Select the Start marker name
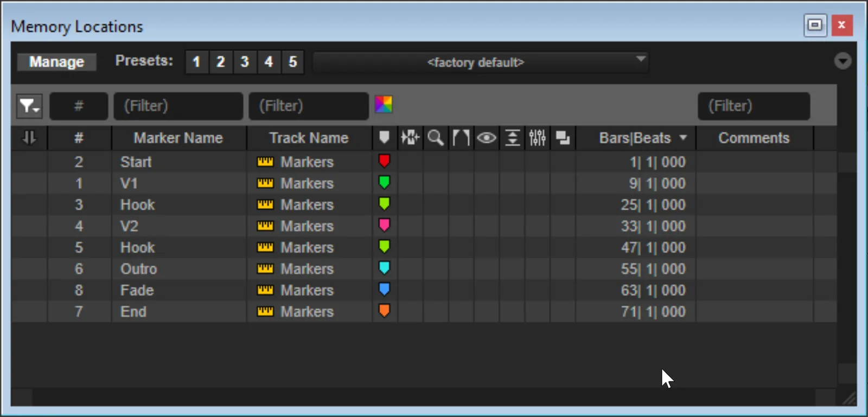 [x=136, y=162]
